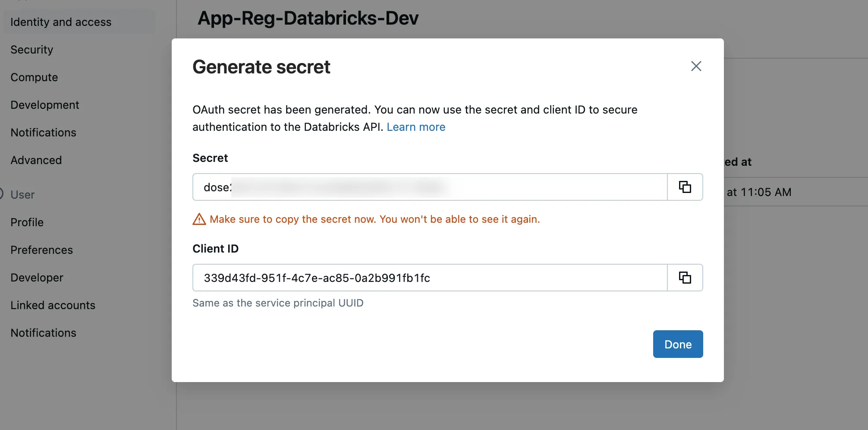Copy the Client ID value
The height and width of the screenshot is (430, 868).
[x=685, y=278]
